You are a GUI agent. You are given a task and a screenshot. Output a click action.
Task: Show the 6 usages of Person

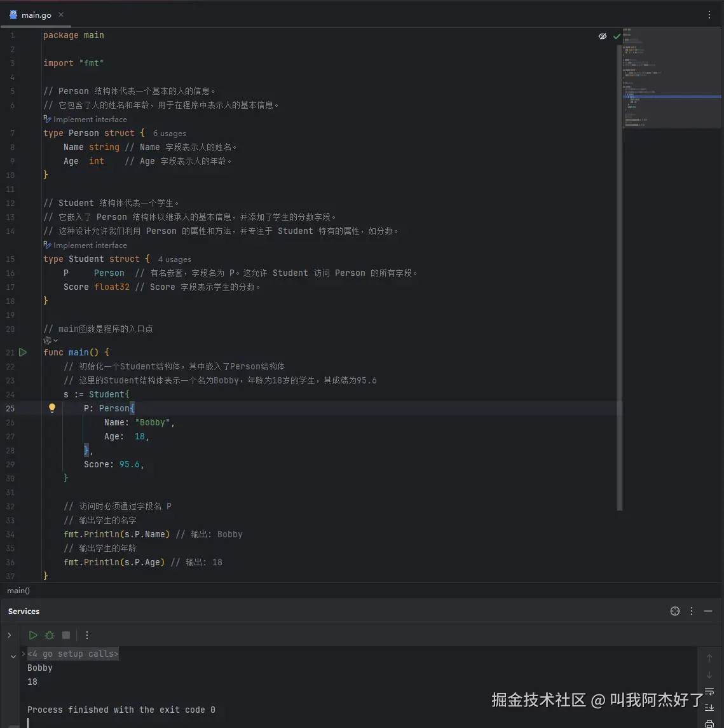[x=169, y=134]
